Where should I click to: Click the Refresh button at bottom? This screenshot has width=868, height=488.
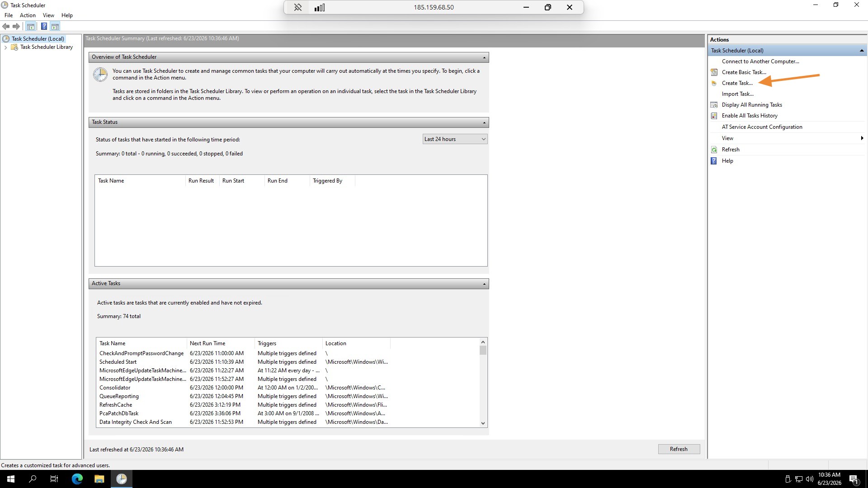coord(679,449)
